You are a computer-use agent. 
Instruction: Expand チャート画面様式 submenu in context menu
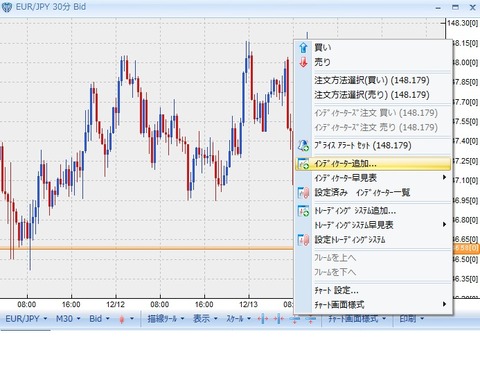click(373, 304)
